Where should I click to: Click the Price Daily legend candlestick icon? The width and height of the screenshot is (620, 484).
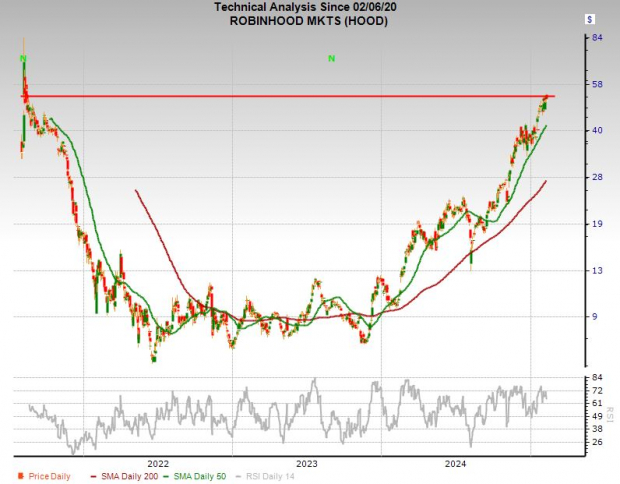(20, 476)
